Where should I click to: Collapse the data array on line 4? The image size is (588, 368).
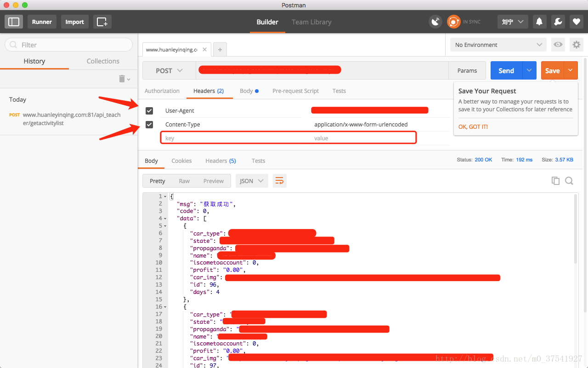point(165,218)
